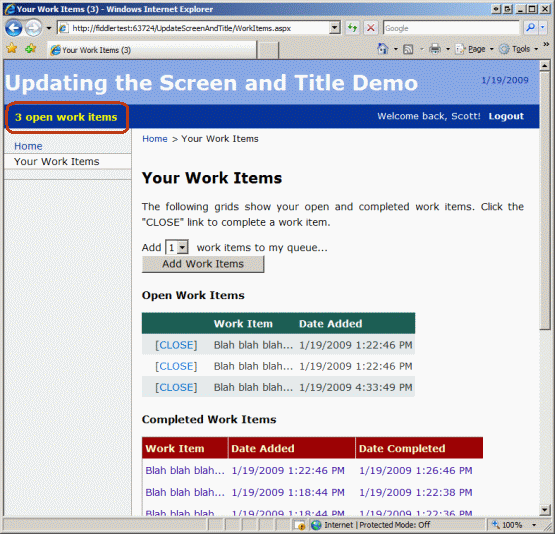This screenshot has height=534, width=555.
Task: Click Date Completed column header
Action: coord(402,448)
